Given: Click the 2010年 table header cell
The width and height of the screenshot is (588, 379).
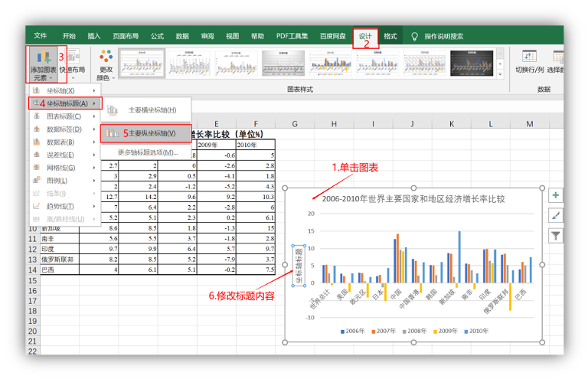Looking at the screenshot, I should pos(256,145).
